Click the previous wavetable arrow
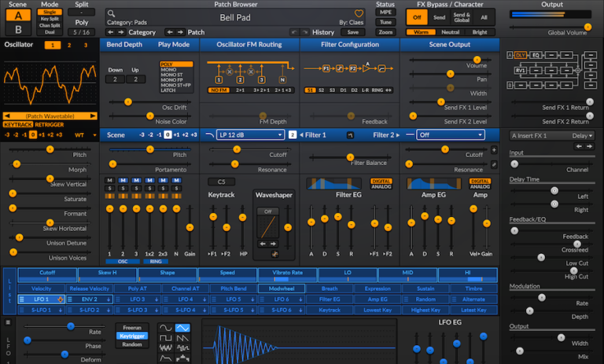The width and height of the screenshot is (604, 364). (x=7, y=116)
